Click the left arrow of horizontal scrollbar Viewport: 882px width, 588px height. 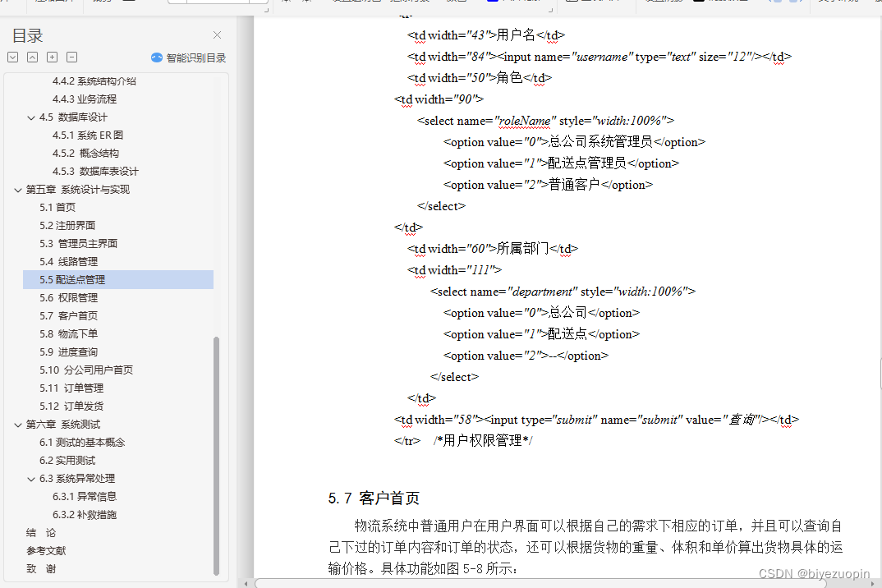coord(246,584)
